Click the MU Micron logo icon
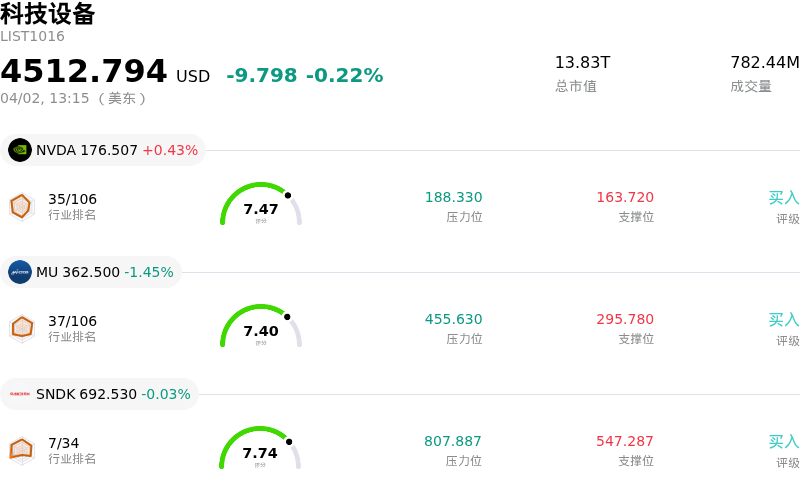Screen dimensions: 800x488 [x=20, y=272]
